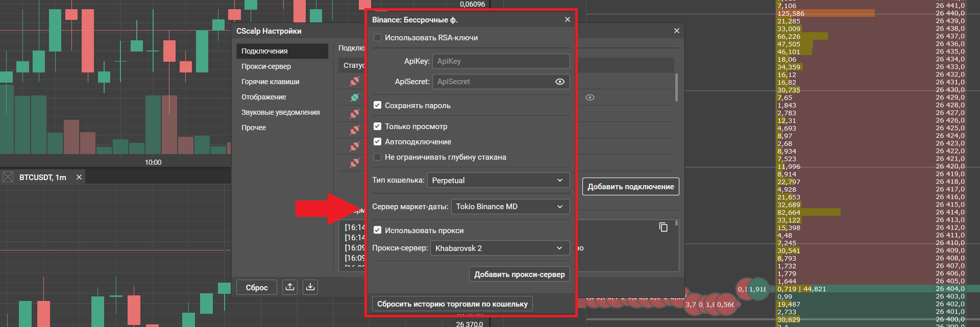Click the crossed-box icon left of BTCUSDT tab
This screenshot has height=327, width=980.
8,177
